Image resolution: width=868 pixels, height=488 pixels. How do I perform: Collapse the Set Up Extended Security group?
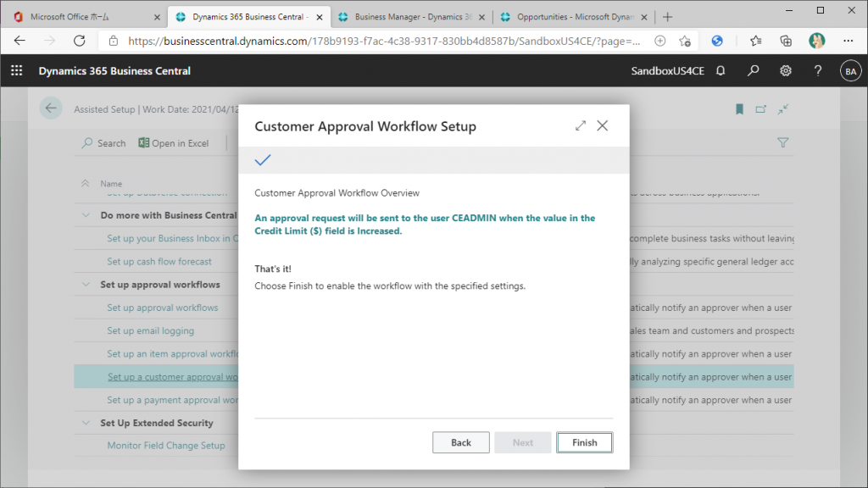point(86,423)
